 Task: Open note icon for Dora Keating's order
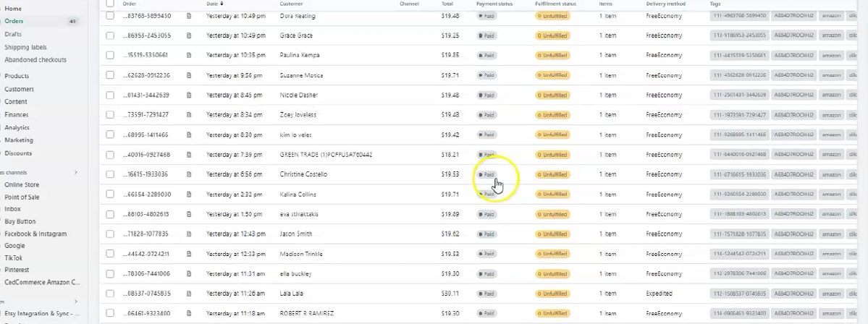[x=189, y=16]
